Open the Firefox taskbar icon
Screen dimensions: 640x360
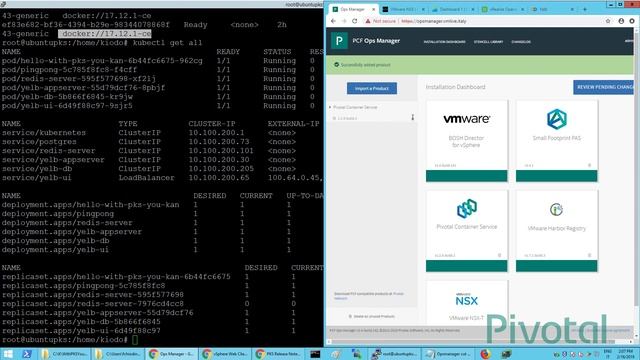click(x=485, y=354)
